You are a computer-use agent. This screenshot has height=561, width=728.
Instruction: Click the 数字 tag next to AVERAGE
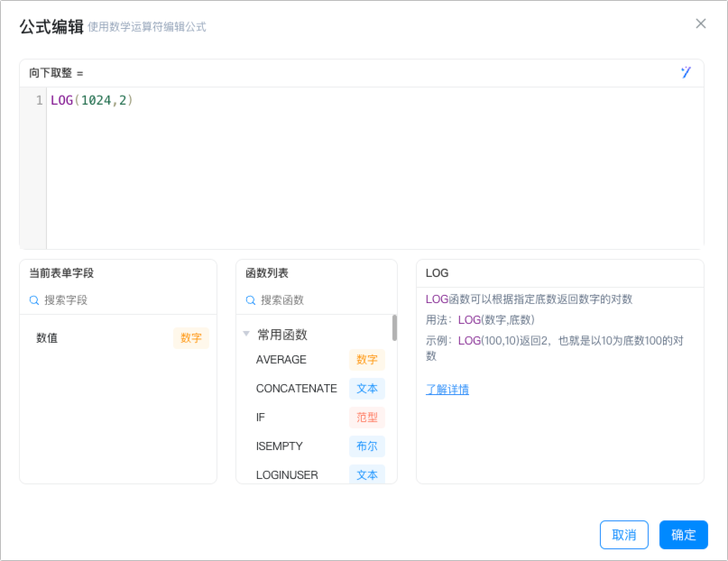[367, 360]
